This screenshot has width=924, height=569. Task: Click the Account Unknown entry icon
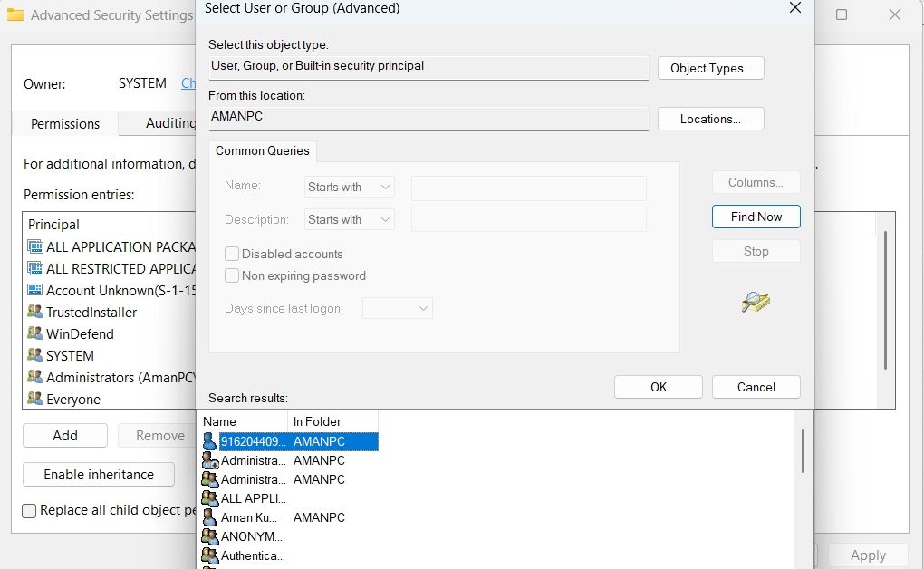pos(35,290)
